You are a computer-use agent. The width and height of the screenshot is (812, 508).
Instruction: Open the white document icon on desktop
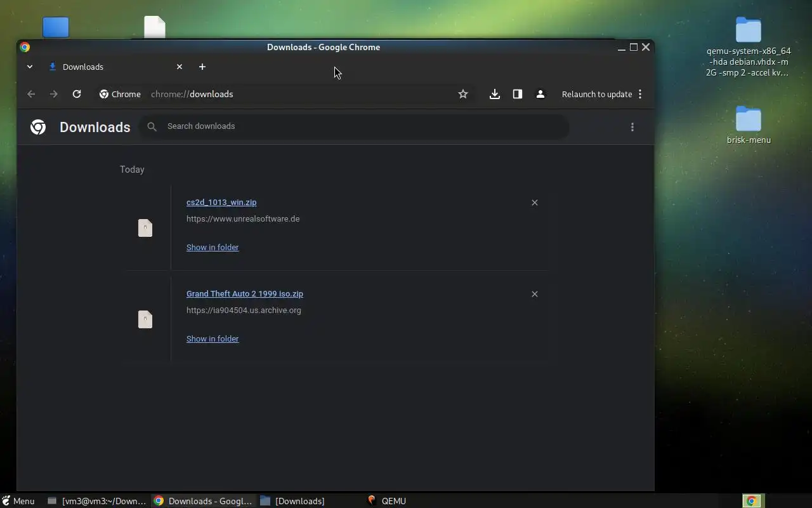155,27
